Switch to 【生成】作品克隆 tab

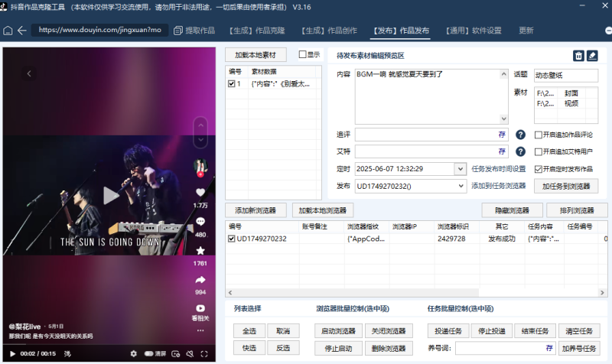coord(257,31)
